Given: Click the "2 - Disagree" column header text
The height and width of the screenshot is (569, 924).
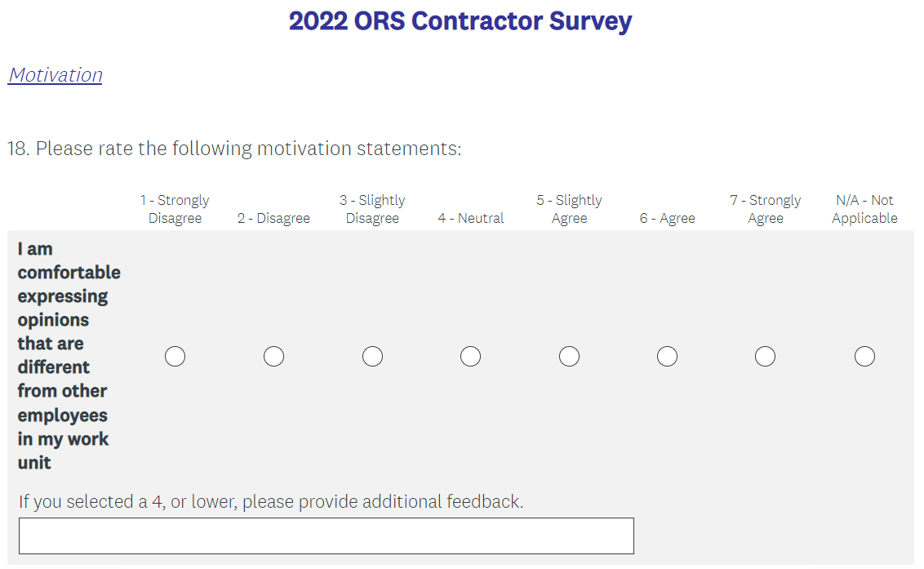Looking at the screenshot, I should [273, 218].
